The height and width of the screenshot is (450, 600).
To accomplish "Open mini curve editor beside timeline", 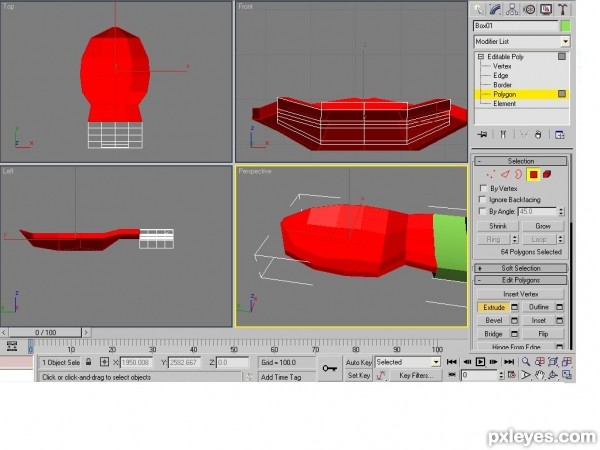I will pyautogui.click(x=12, y=346).
